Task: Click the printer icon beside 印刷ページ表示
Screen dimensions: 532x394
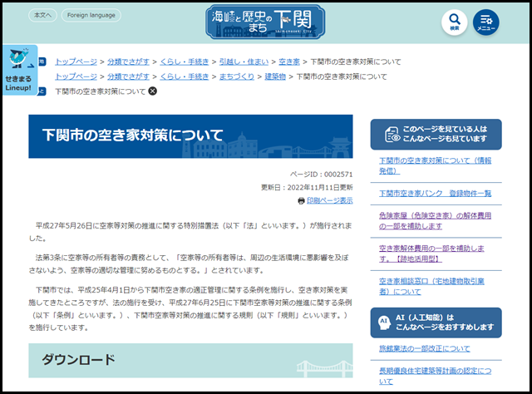Action: pyautogui.click(x=301, y=201)
